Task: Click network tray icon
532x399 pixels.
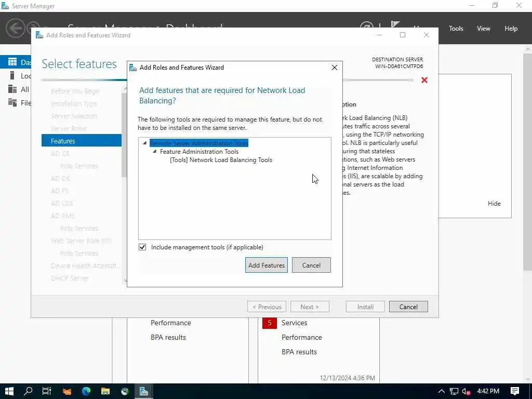Action: click(x=454, y=391)
